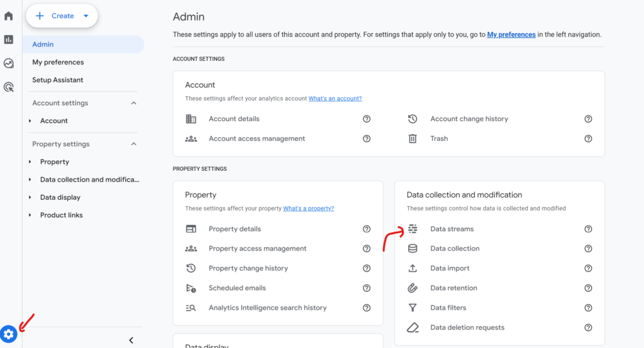Collapse the sidebar with the left chevron
The image size is (644, 348).
(131, 340)
